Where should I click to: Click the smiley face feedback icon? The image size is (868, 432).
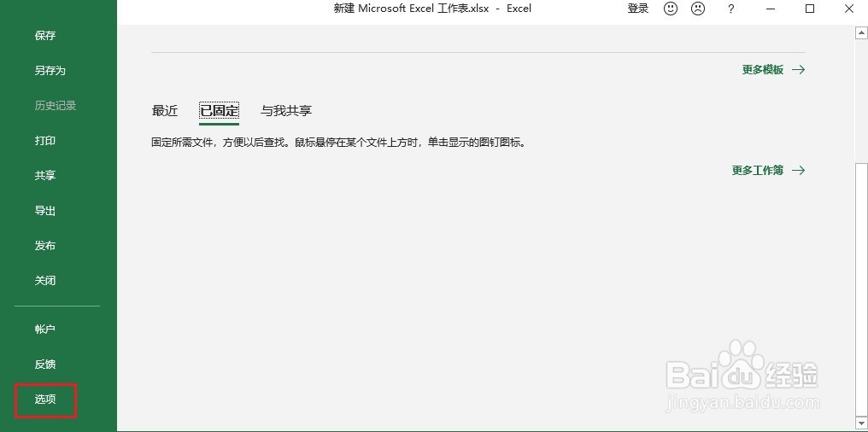(671, 9)
